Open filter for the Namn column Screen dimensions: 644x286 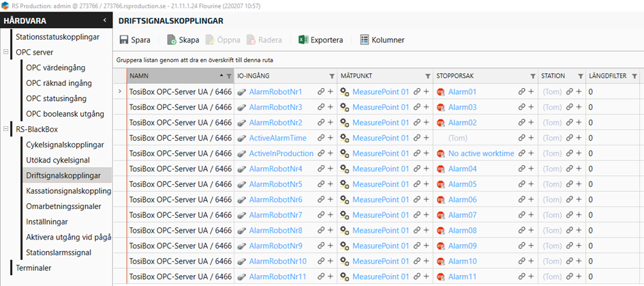pyautogui.click(x=228, y=76)
